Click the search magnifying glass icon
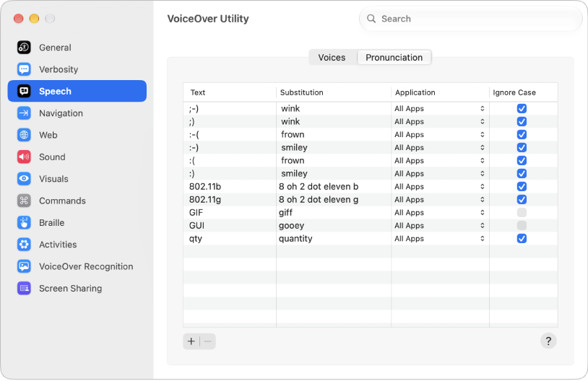 pos(371,19)
